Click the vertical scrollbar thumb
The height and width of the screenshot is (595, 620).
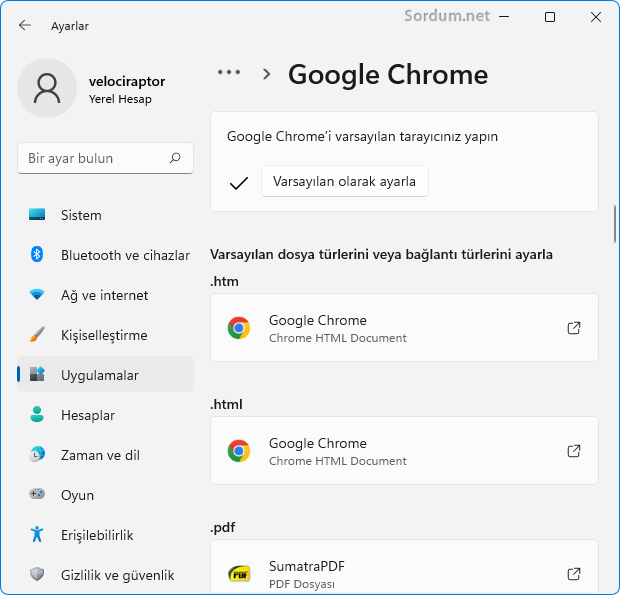coord(615,224)
